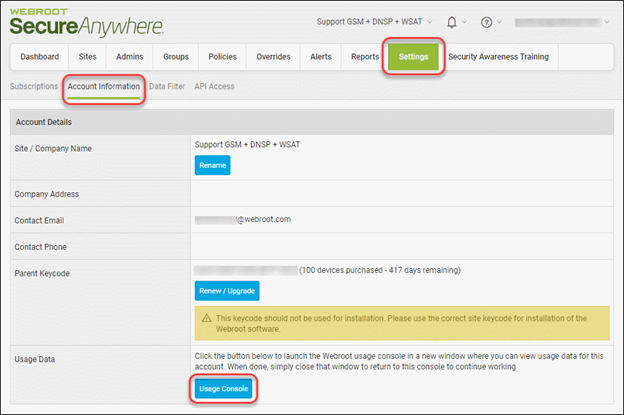Open the Data Filter sub-tab
Screen dimensions: 624x415
(167, 86)
